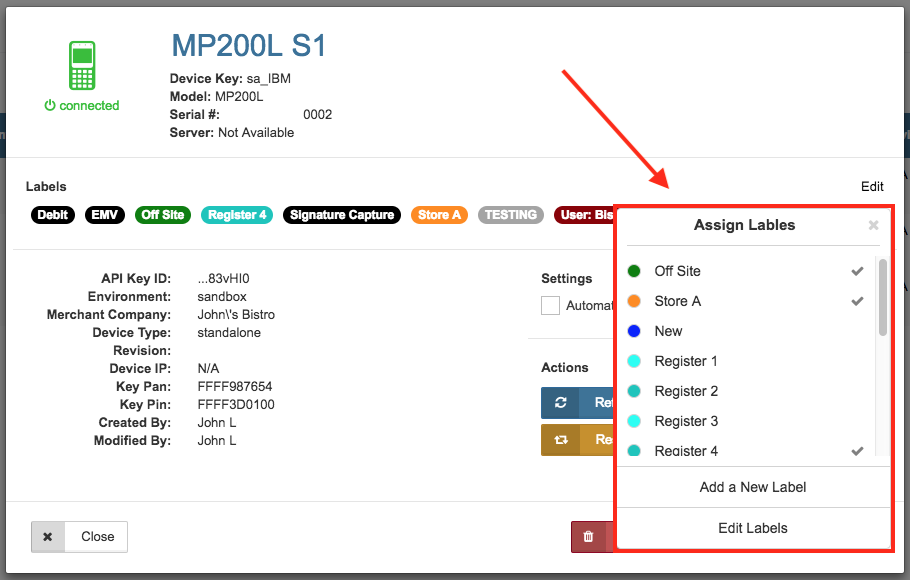The image size is (910, 580).
Task: Select Edit Labels option
Action: 752,528
